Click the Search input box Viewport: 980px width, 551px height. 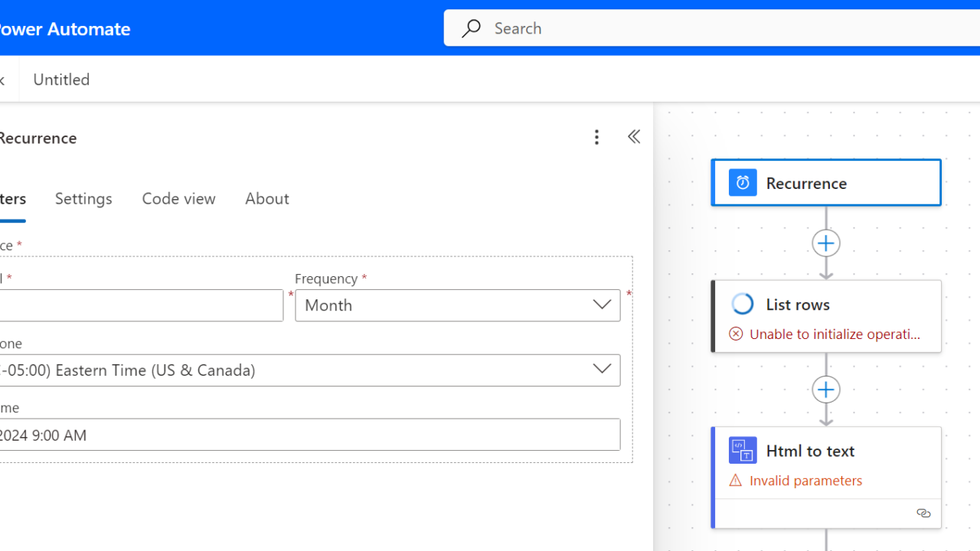click(689, 28)
